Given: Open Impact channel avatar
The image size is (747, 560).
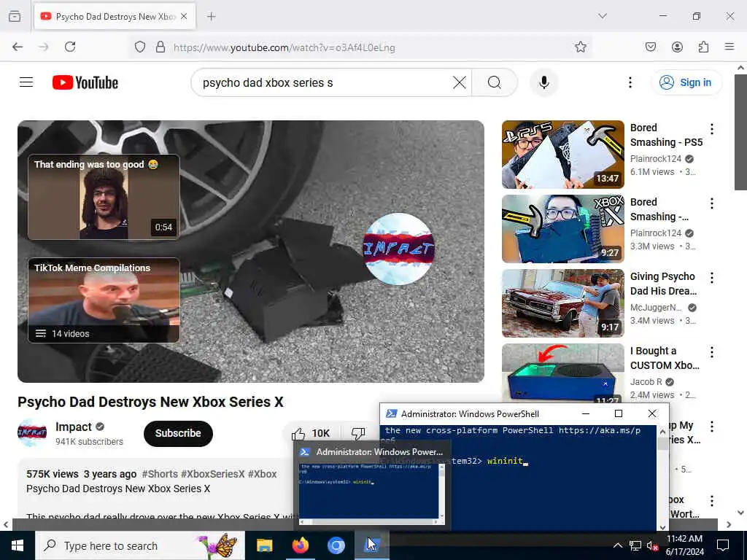Looking at the screenshot, I should click(32, 433).
